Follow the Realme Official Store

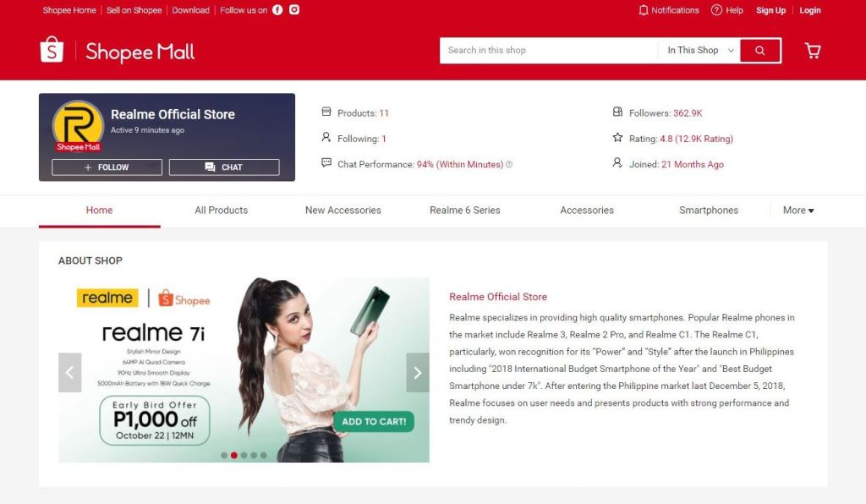coord(107,167)
